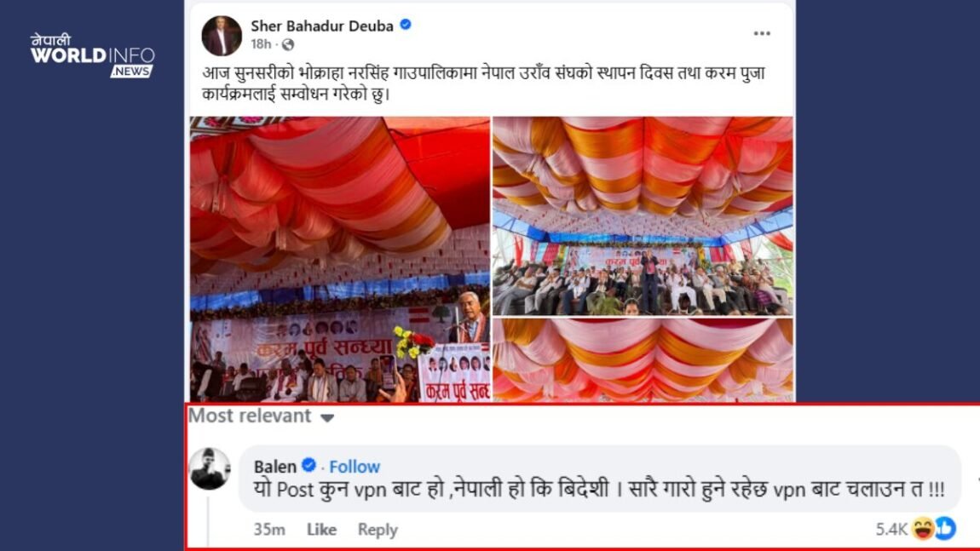The height and width of the screenshot is (551, 980).
Task: Like Balen's comment
Action: point(321,530)
